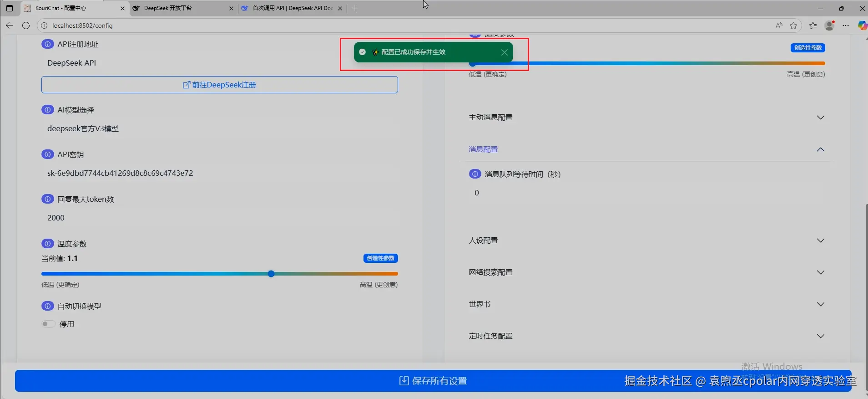Image resolution: width=868 pixels, height=399 pixels.
Task: Click info icon beside AI模型选择
Action: pyautogui.click(x=47, y=110)
